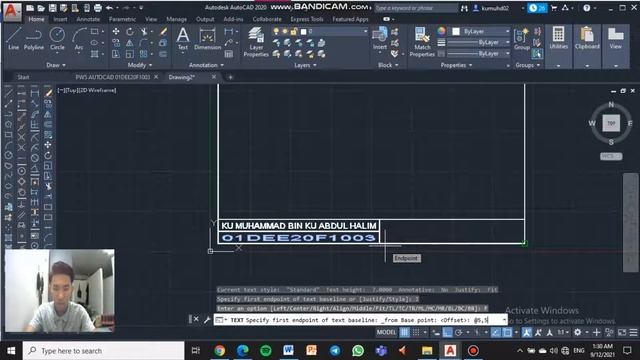
Task: Click the Table icon in Annotation
Action: (x=229, y=54)
